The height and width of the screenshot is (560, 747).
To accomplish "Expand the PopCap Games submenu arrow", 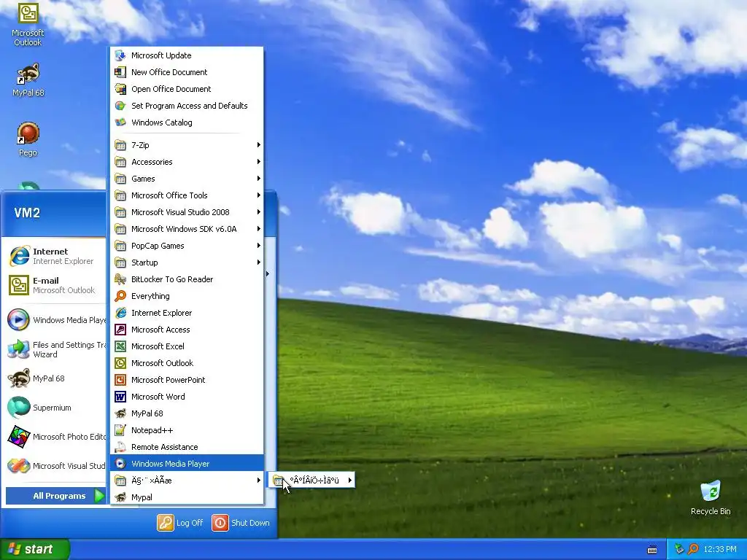I will [x=259, y=246].
